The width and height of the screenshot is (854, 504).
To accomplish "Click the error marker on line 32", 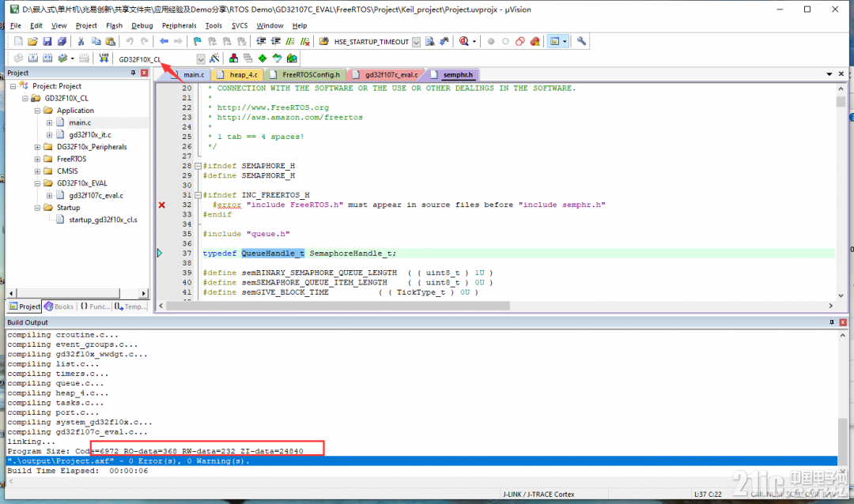I will click(x=162, y=205).
